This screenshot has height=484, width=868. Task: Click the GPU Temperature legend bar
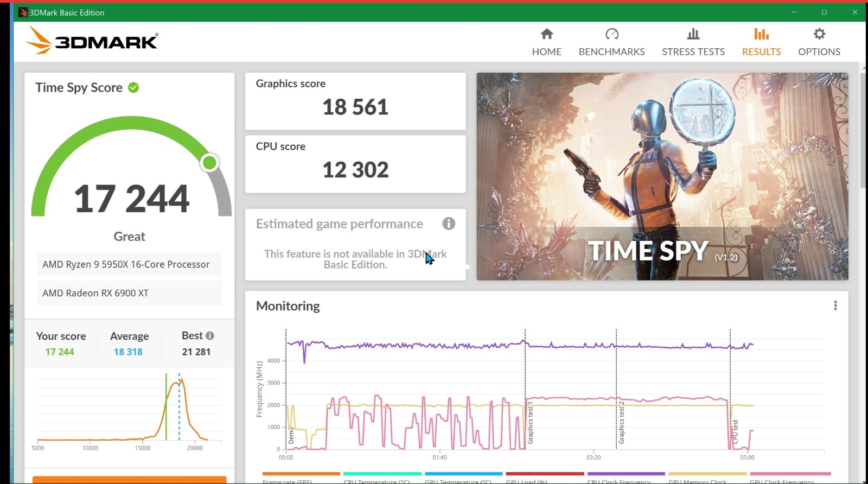pos(464,474)
